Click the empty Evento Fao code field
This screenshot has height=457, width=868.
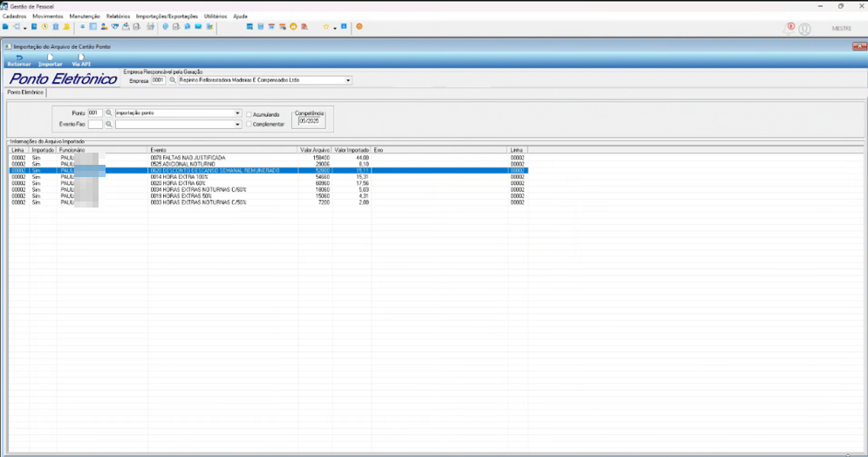(x=95, y=125)
